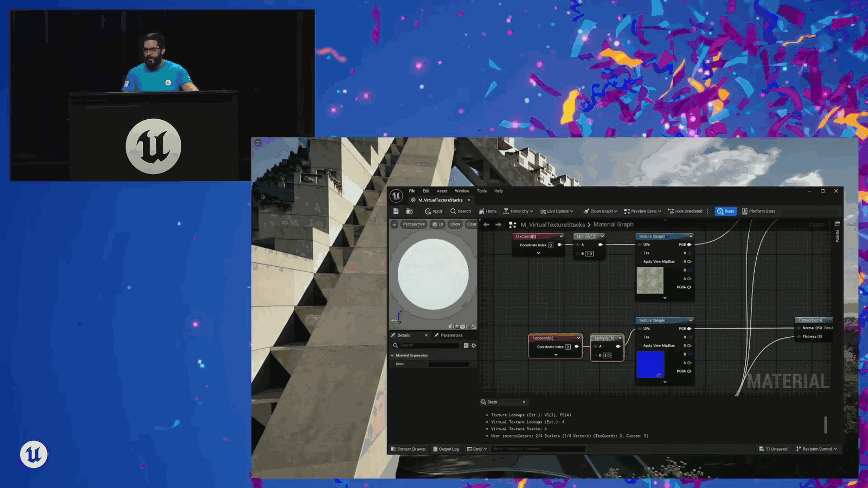Select the preview cube mesh shape icon

pyautogui.click(x=468, y=326)
